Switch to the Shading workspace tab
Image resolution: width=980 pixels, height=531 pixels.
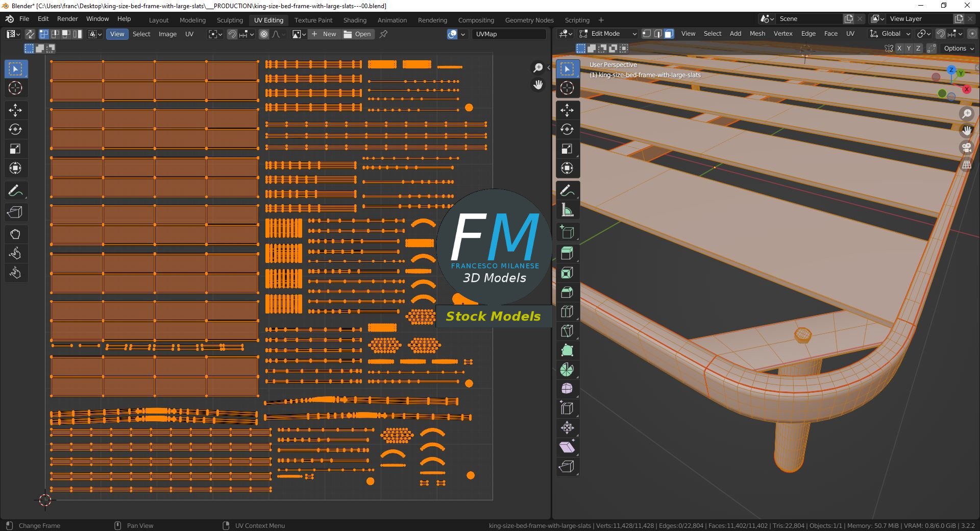[x=355, y=20]
